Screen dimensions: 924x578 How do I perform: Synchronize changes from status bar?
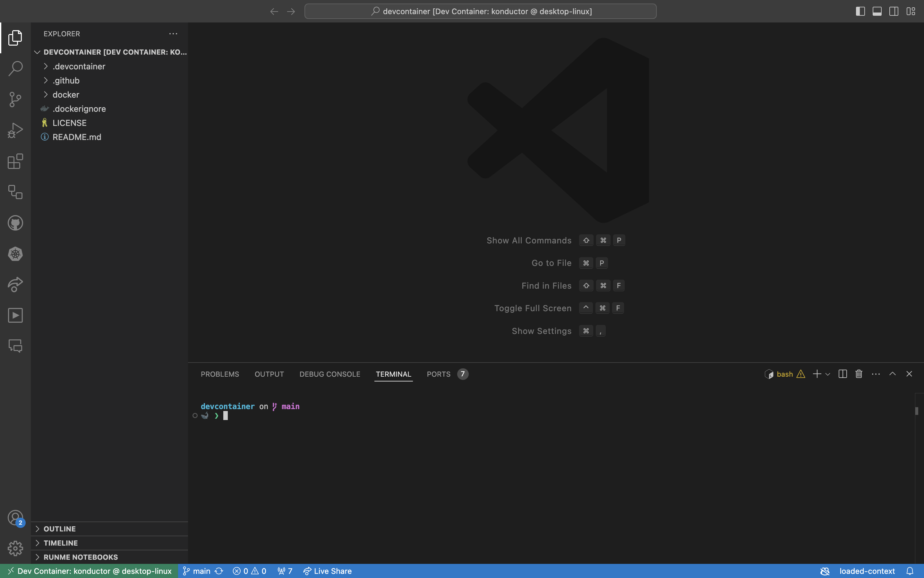219,571
